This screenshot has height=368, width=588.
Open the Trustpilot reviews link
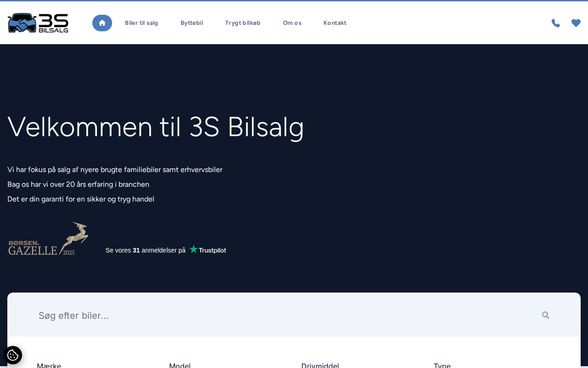[x=166, y=250]
